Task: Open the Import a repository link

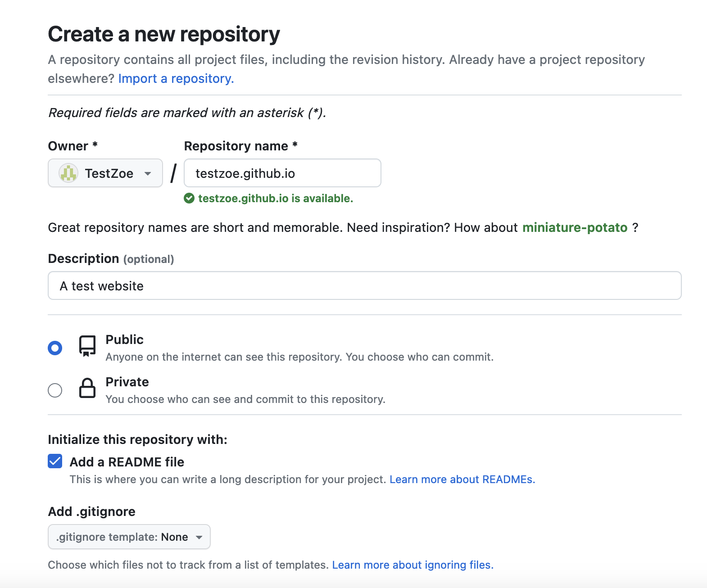Action: click(176, 79)
